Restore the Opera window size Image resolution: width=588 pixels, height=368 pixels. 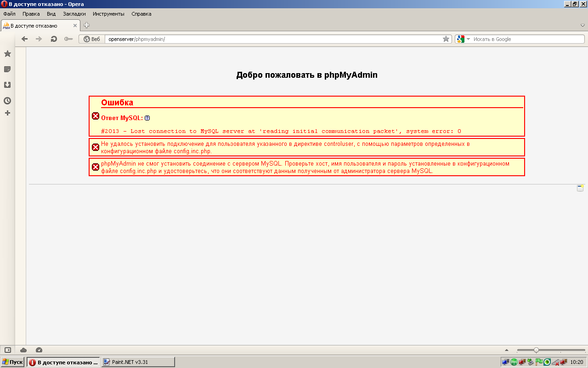click(575, 4)
